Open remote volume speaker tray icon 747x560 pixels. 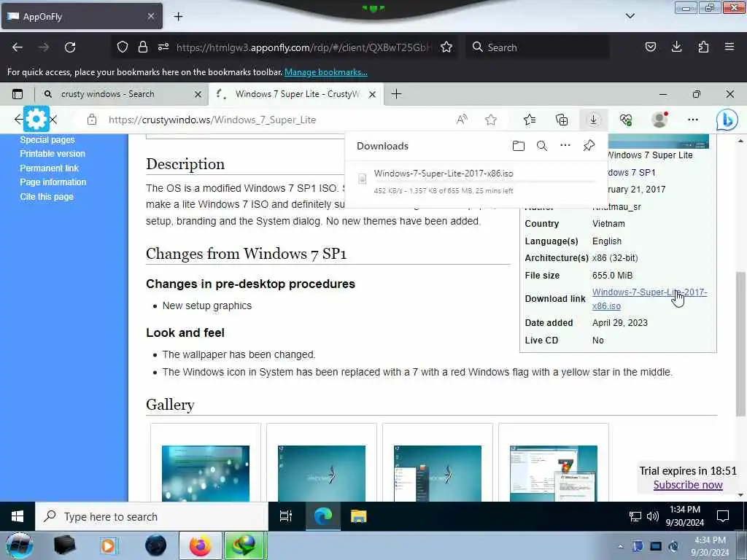click(x=653, y=516)
